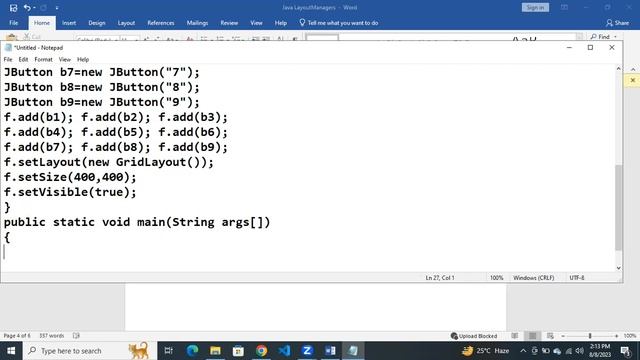Click the Share button in Word
The width and height of the screenshot is (640, 360).
pyautogui.click(x=617, y=23)
